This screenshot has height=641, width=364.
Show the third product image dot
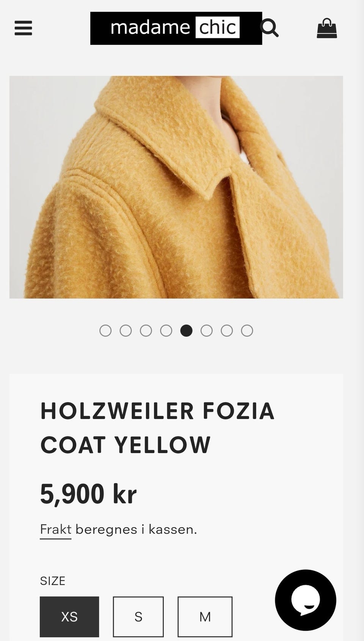tap(146, 331)
